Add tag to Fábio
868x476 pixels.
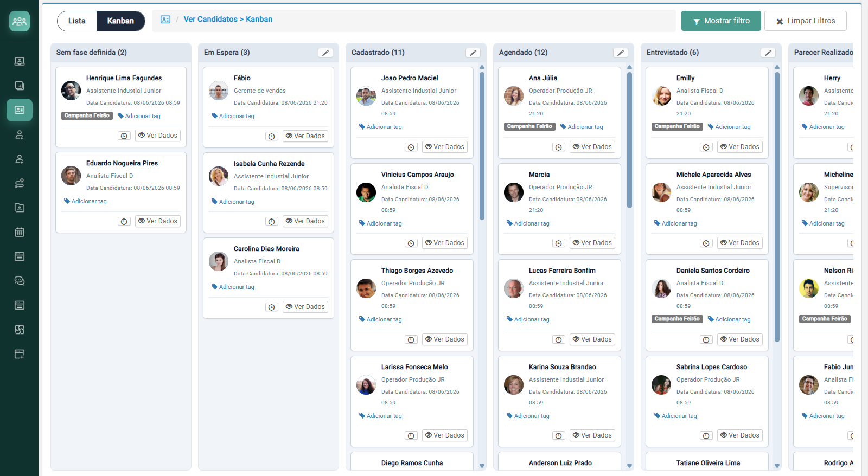pos(233,116)
